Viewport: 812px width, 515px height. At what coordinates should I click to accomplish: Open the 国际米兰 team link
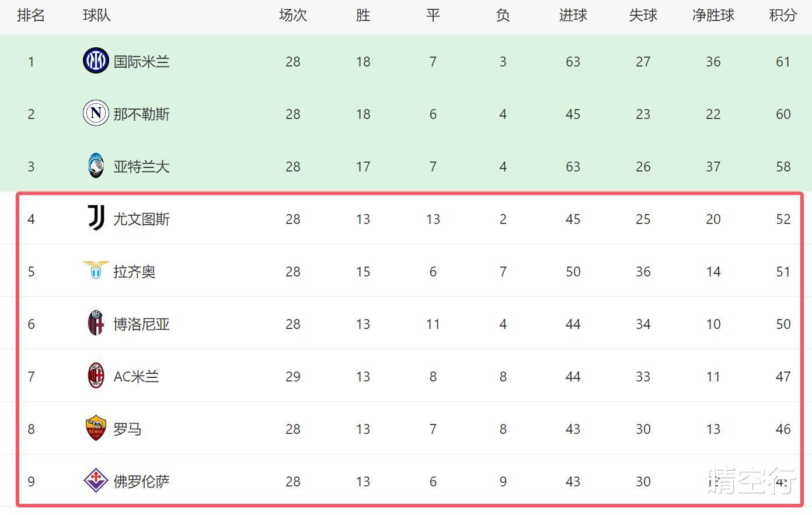[141, 62]
